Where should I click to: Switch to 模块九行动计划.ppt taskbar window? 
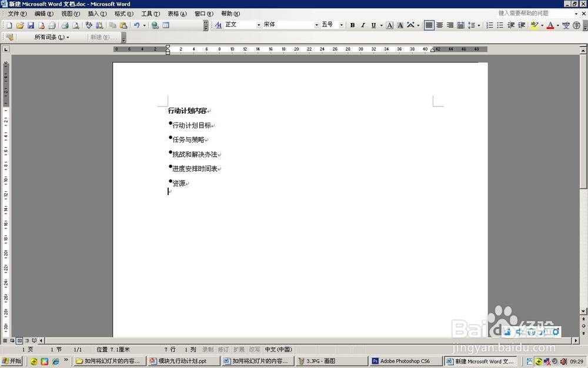tap(183, 361)
